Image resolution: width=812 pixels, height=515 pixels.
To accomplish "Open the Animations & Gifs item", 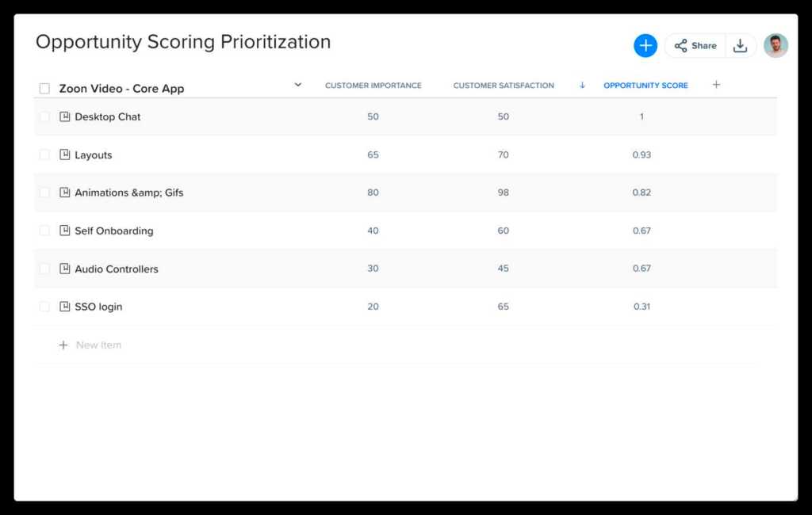I will coord(129,193).
